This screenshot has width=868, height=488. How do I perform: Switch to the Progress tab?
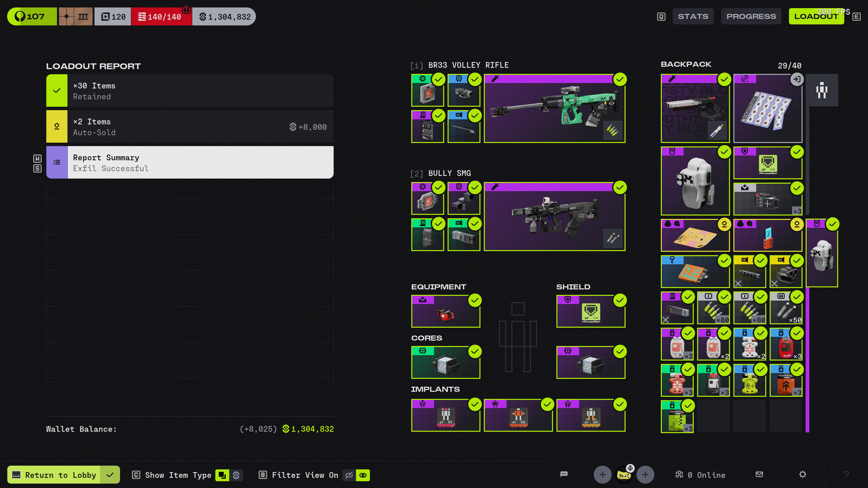coord(751,17)
